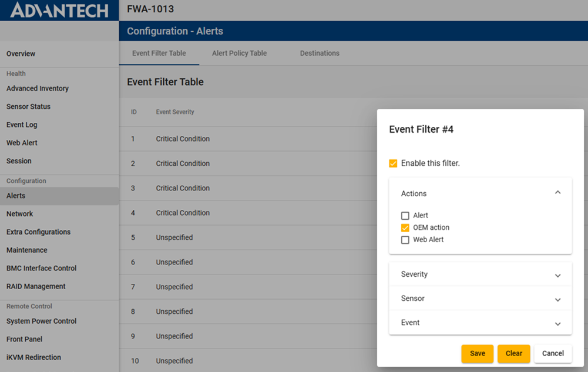The image size is (588, 372).
Task: Select the Event Filter Table tab
Action: [x=159, y=53]
